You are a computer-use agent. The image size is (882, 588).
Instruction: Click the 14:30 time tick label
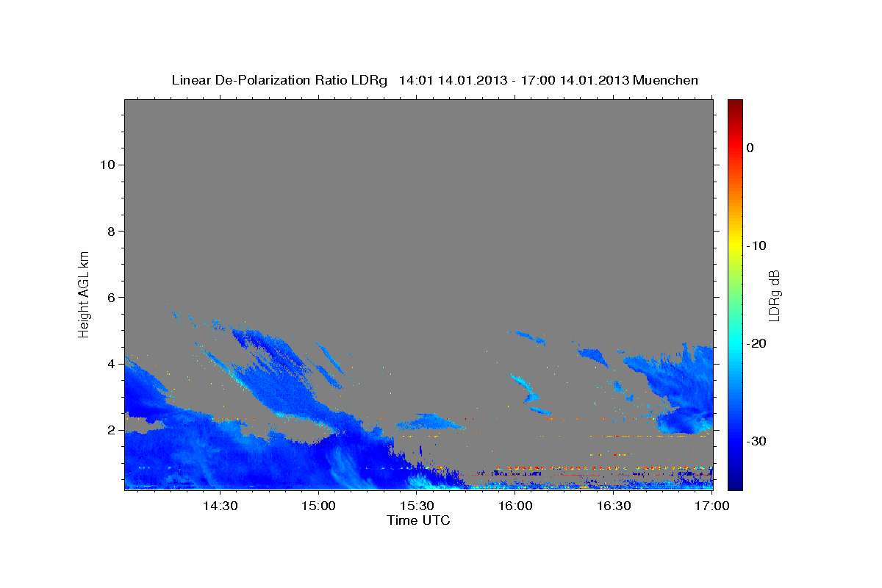tap(220, 506)
